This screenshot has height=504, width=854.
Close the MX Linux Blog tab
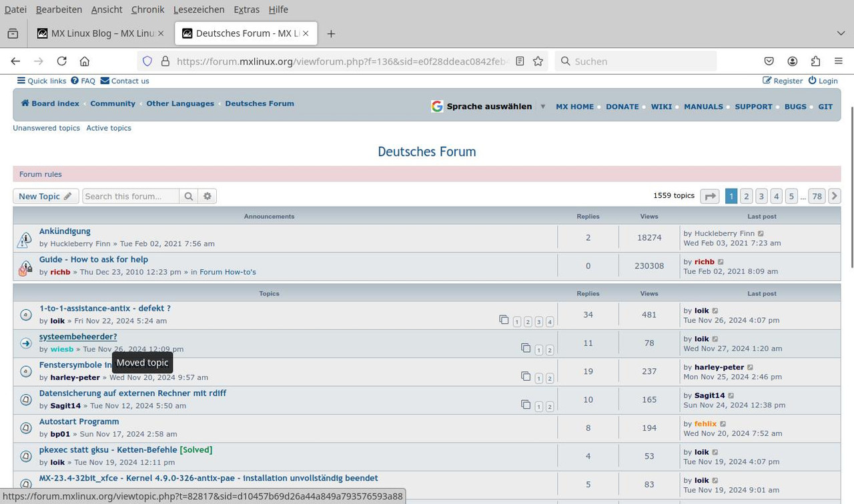pos(161,33)
